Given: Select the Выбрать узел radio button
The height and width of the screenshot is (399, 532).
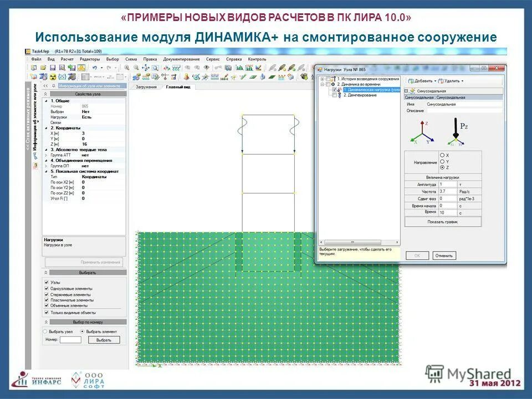Looking at the screenshot, I should (x=45, y=331).
